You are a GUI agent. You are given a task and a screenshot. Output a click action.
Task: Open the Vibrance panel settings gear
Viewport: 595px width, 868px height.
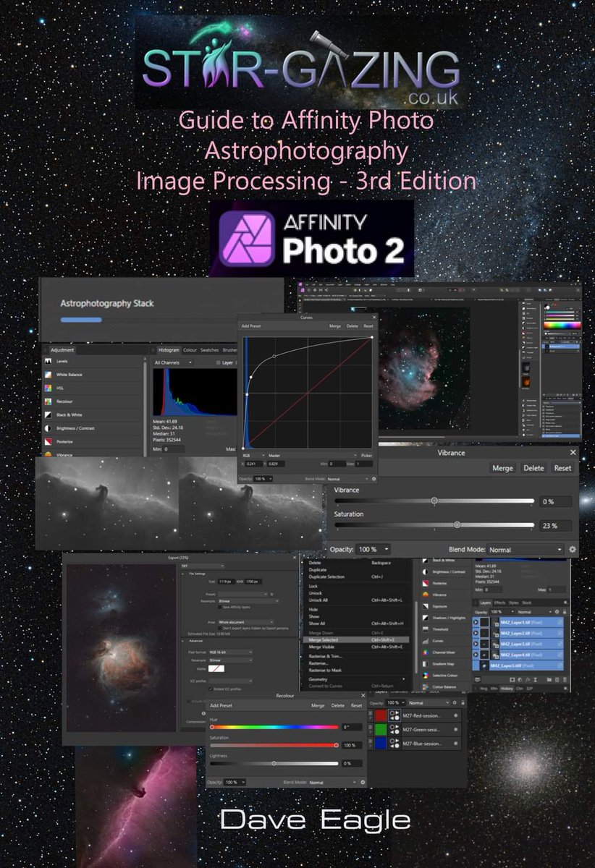pos(573,550)
